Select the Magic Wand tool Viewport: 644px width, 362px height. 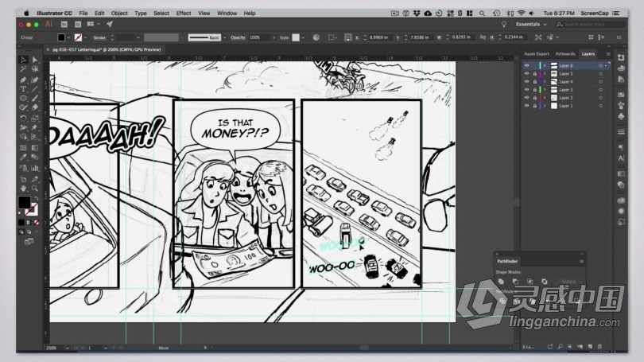(23, 69)
